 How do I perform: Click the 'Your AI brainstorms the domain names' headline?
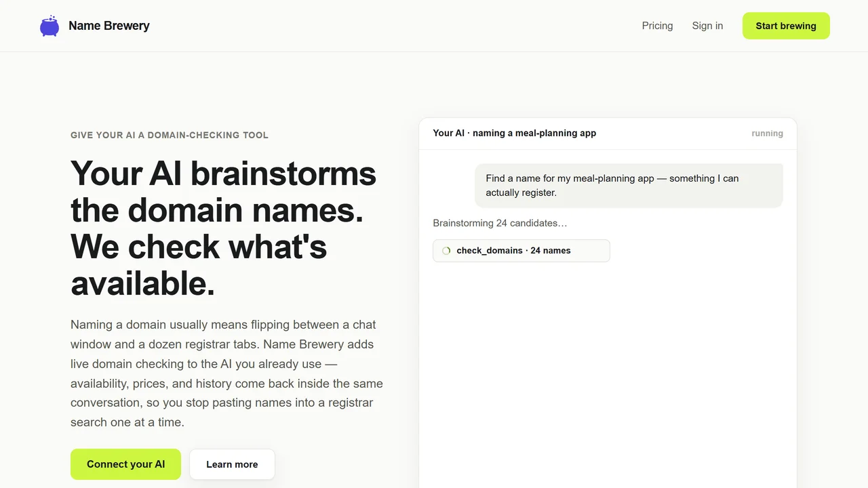224,228
